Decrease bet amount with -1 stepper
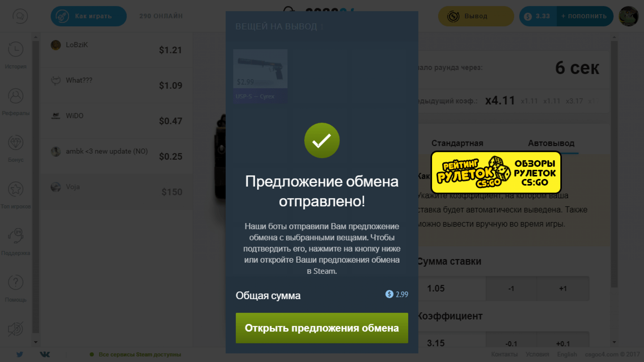This screenshot has width=644, height=362. (x=511, y=288)
